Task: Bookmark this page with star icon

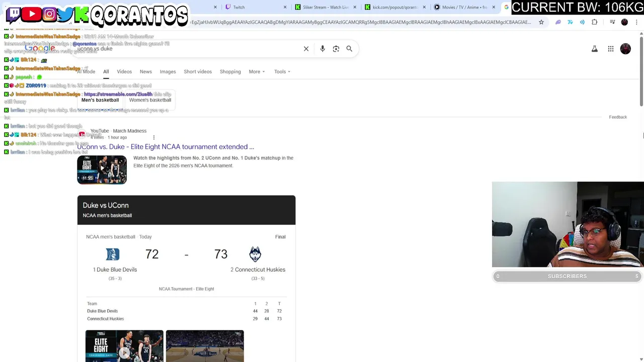Action: [x=541, y=22]
